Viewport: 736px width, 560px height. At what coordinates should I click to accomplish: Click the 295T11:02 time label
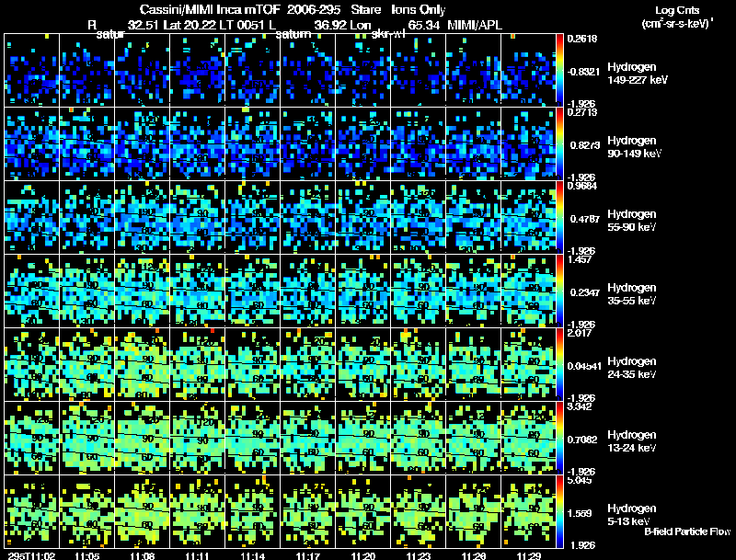click(32, 555)
